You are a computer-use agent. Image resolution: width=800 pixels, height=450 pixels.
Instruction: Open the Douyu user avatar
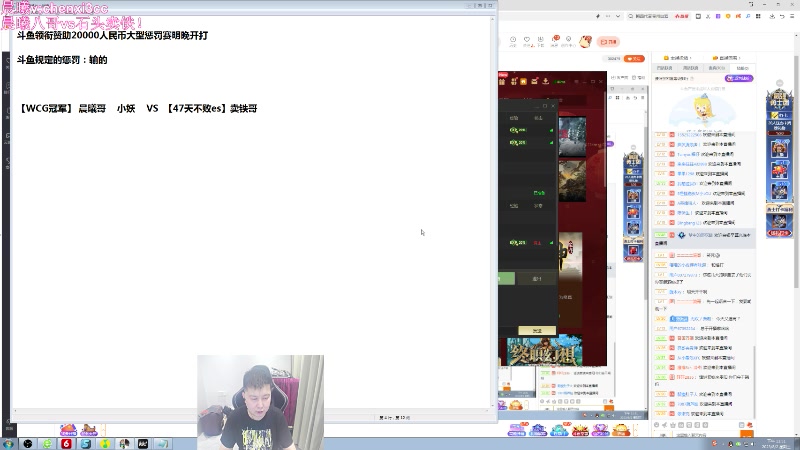point(585,41)
